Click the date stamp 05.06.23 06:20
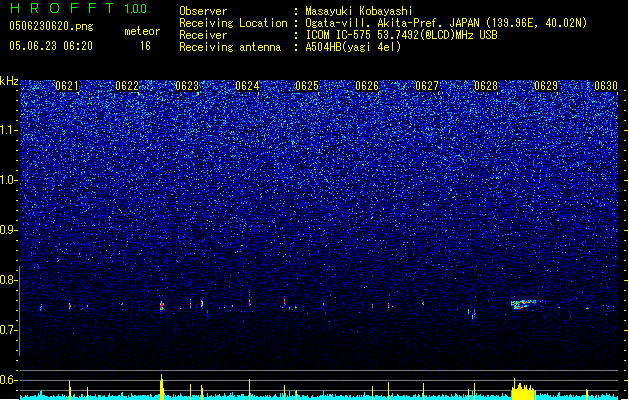629x400 pixels. [51, 46]
